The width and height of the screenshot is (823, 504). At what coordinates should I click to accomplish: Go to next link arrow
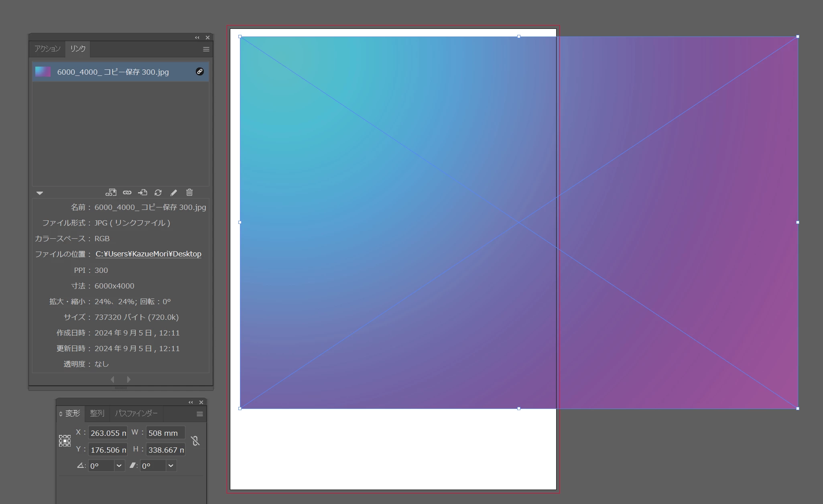128,379
